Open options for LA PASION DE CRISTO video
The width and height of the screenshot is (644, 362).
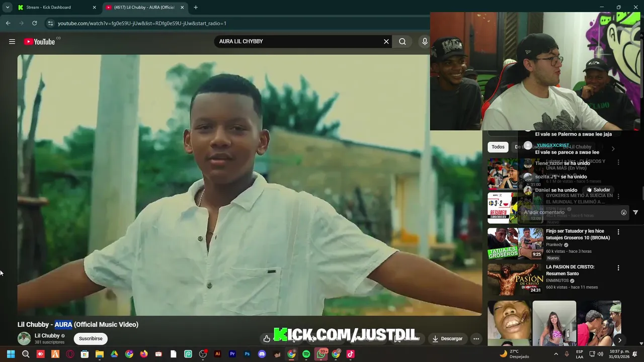pyautogui.click(x=618, y=268)
